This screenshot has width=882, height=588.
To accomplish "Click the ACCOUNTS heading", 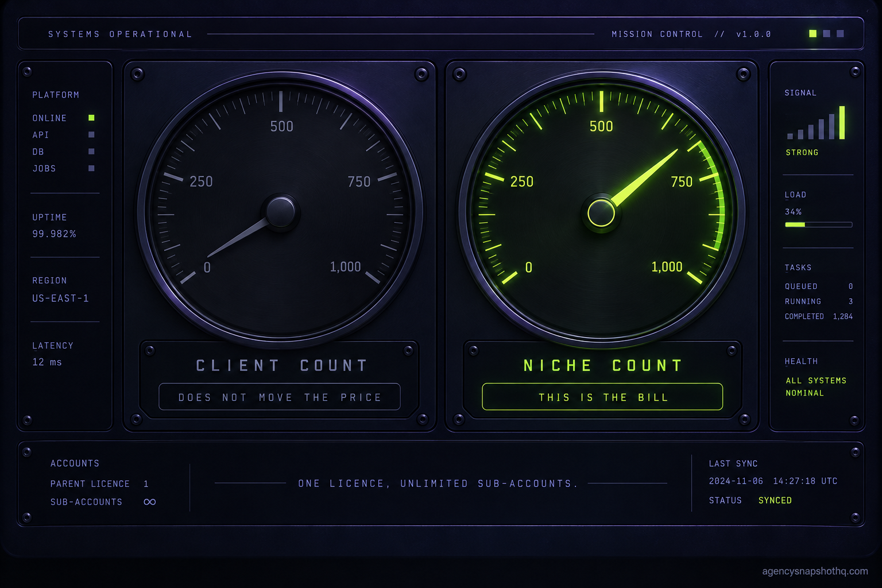I will click(x=75, y=463).
